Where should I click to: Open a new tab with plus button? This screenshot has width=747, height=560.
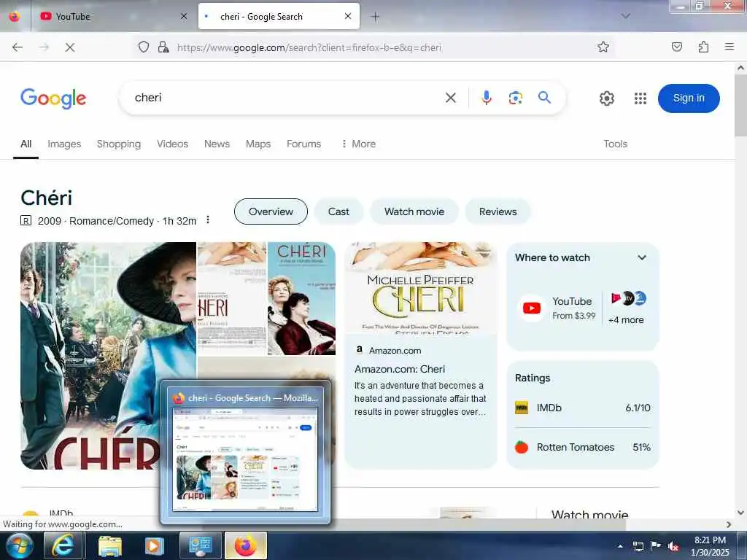(376, 17)
